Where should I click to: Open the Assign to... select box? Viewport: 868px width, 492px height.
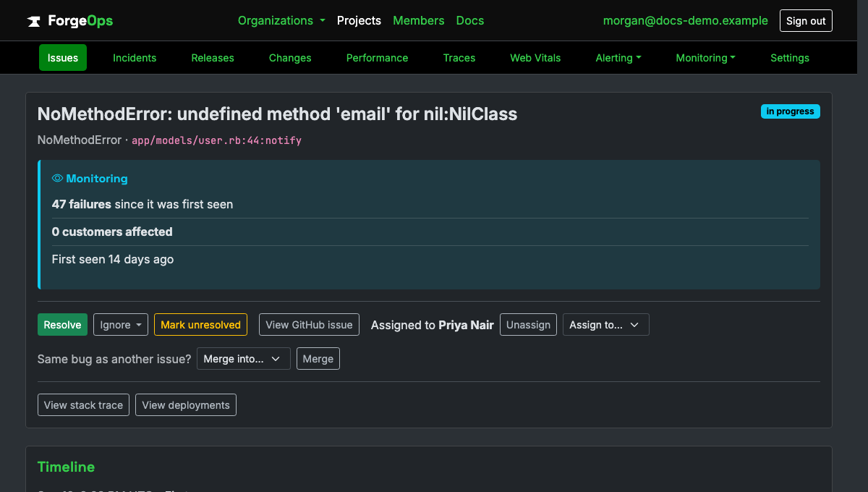(605, 325)
